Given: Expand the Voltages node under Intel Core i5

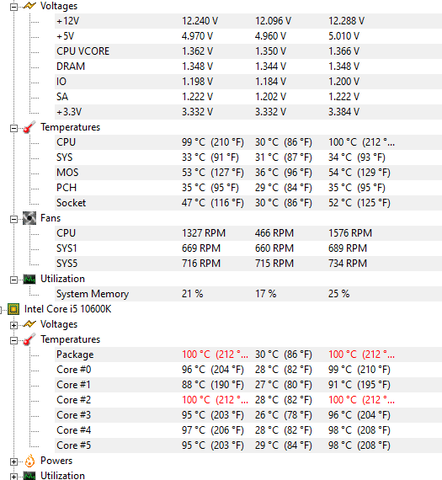Looking at the screenshot, I should point(14,325).
